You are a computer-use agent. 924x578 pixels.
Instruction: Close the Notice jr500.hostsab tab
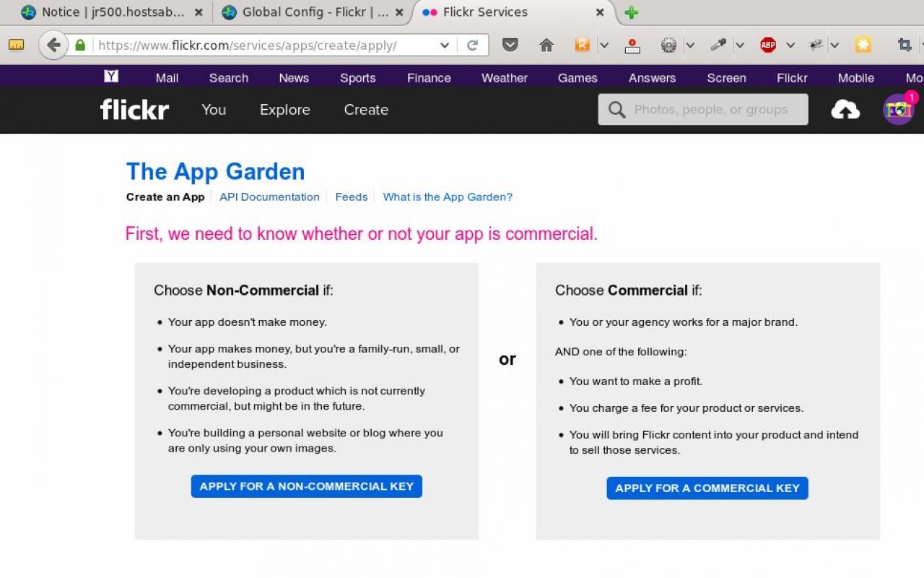click(x=199, y=12)
